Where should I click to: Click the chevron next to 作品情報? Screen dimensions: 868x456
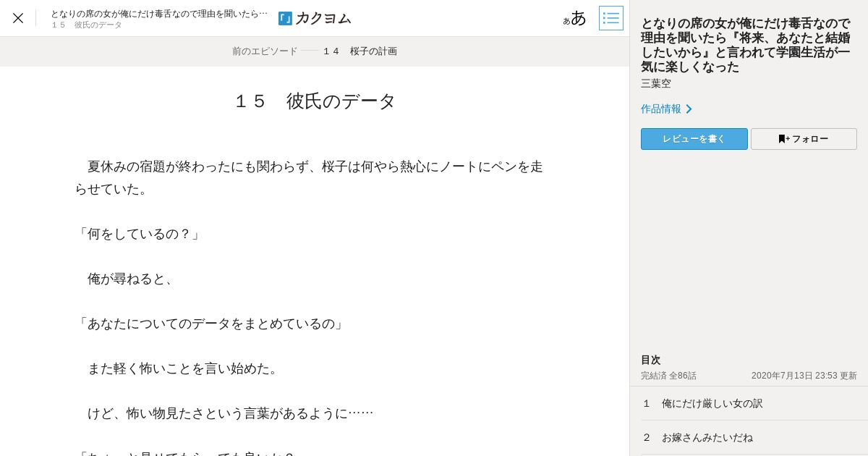pos(689,109)
